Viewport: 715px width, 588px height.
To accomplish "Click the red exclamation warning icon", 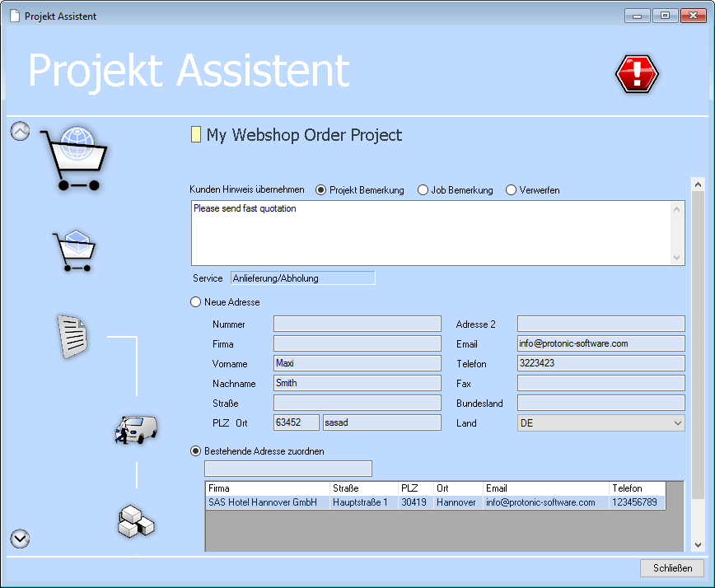I will click(x=637, y=74).
